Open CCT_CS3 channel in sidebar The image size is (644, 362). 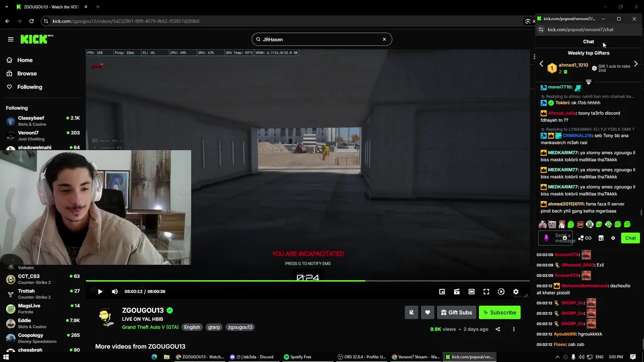(43, 279)
